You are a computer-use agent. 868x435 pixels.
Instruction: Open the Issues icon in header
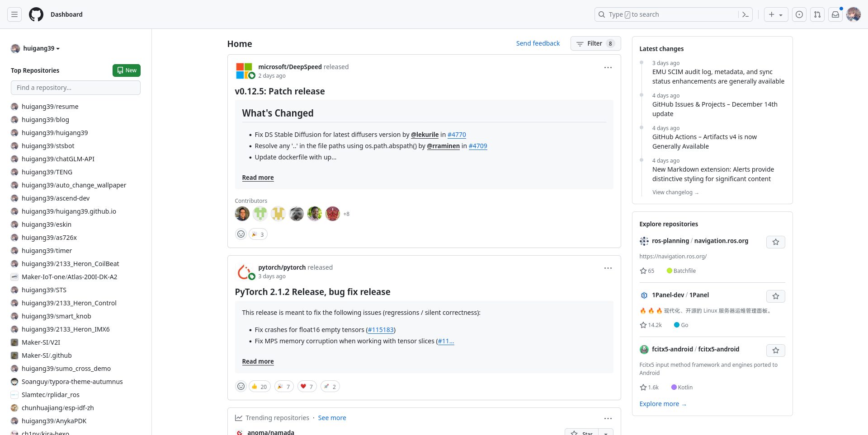coord(799,14)
